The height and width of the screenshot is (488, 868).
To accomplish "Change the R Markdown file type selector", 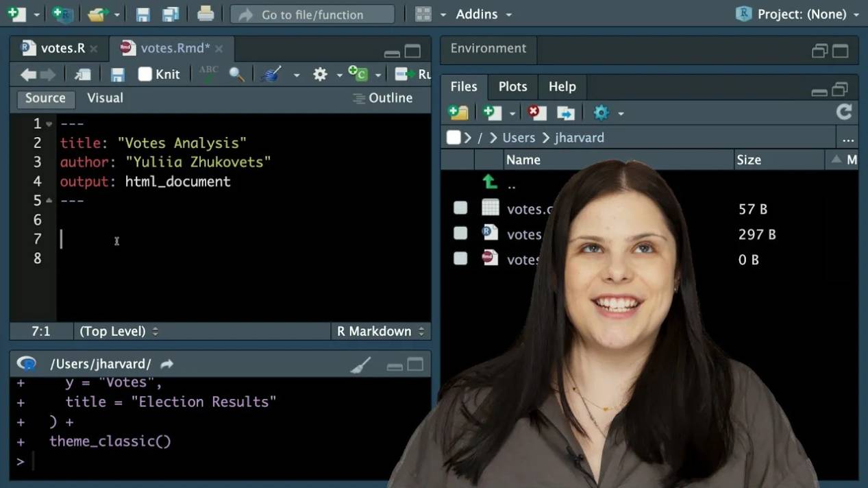I will pos(381,331).
